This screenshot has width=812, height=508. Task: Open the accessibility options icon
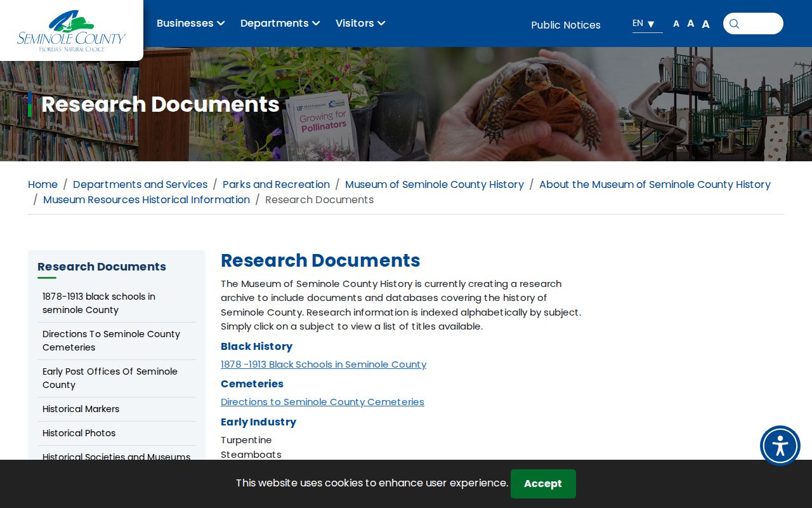tap(780, 446)
